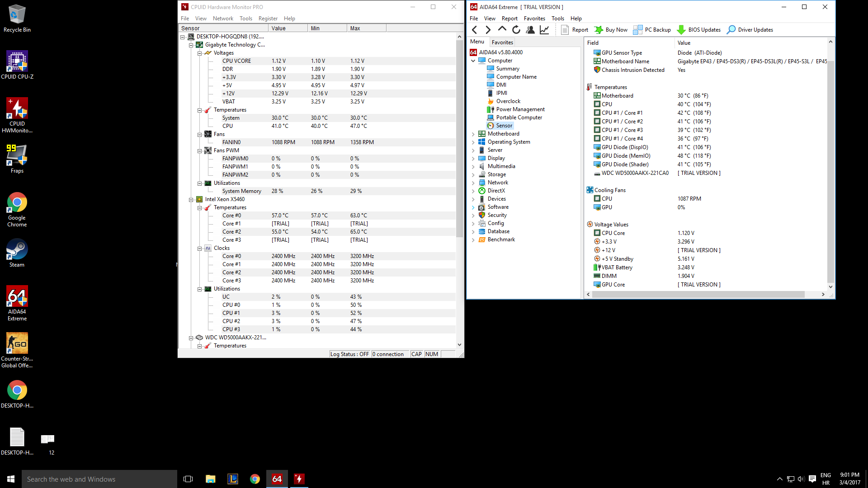Open the AIDA64 Report menu
This screenshot has width=868, height=488.
point(509,19)
